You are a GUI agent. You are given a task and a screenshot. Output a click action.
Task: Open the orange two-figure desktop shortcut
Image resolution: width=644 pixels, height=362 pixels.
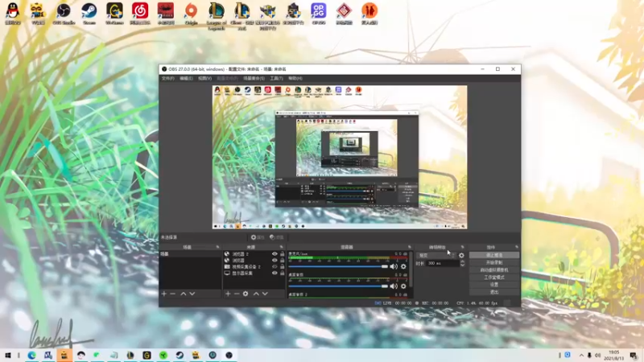[369, 14]
